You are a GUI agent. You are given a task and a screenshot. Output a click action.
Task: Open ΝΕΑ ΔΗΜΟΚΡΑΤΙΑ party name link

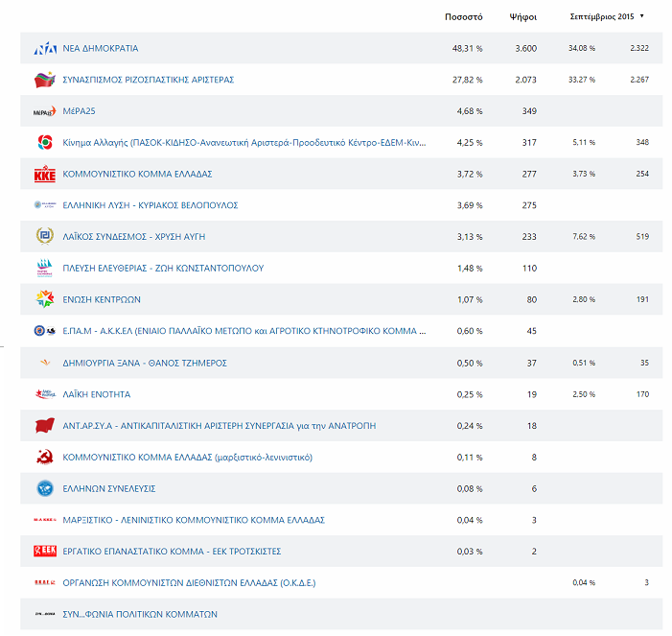(x=101, y=48)
